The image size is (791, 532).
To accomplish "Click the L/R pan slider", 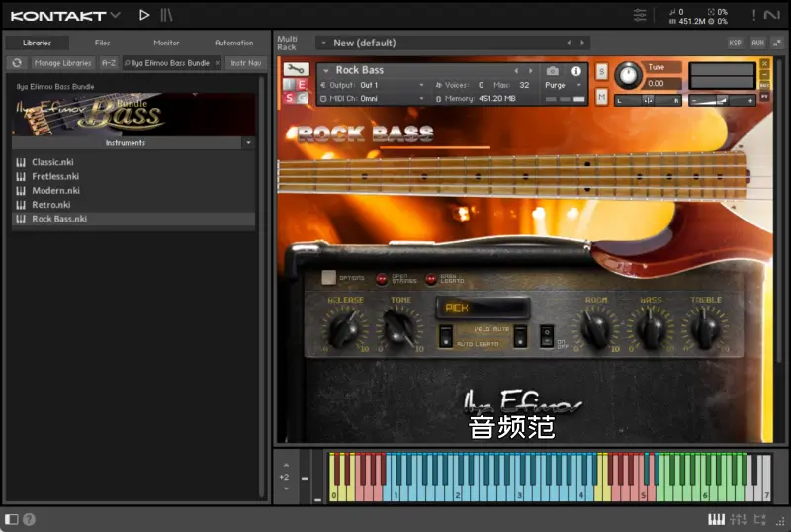I will (649, 101).
